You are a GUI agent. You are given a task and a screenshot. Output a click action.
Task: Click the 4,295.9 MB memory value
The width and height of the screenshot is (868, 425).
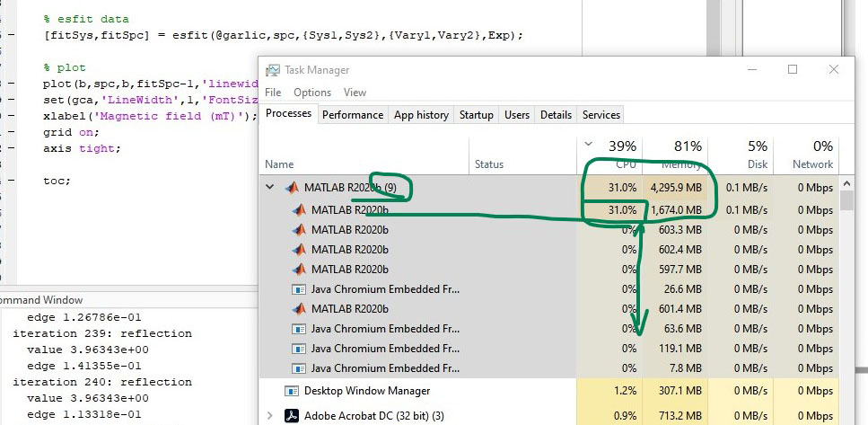coord(676,188)
